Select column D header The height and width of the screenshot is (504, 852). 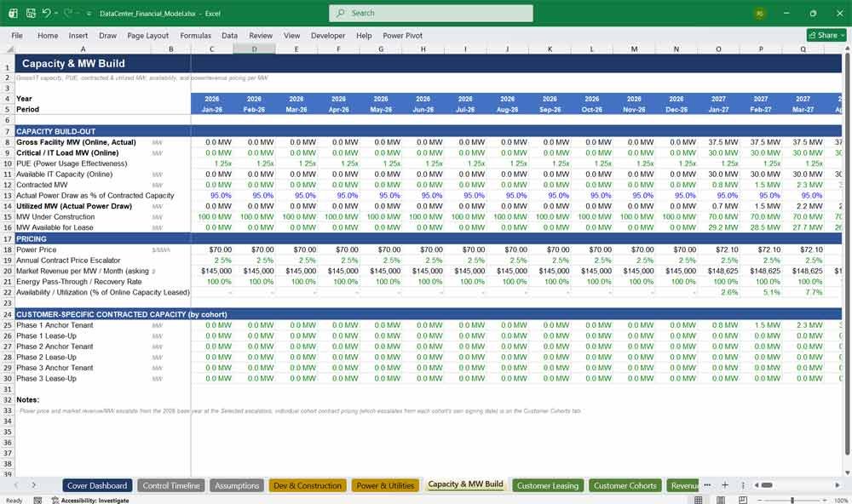254,49
